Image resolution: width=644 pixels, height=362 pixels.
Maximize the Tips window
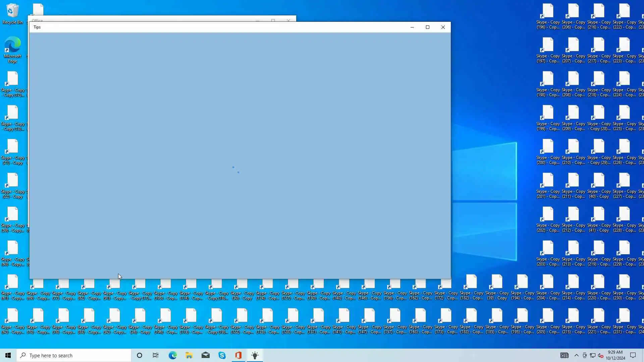(x=428, y=27)
